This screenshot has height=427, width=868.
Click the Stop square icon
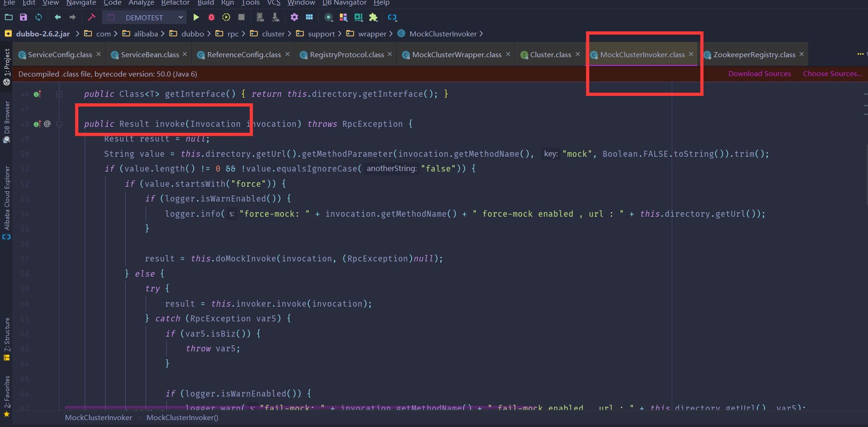(x=241, y=18)
